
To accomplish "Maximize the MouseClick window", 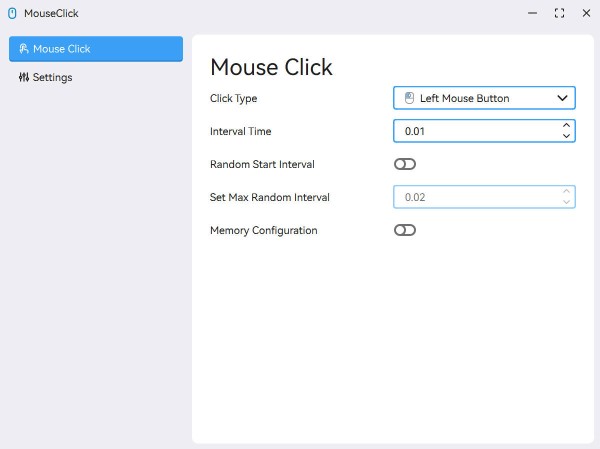I will coord(559,13).
